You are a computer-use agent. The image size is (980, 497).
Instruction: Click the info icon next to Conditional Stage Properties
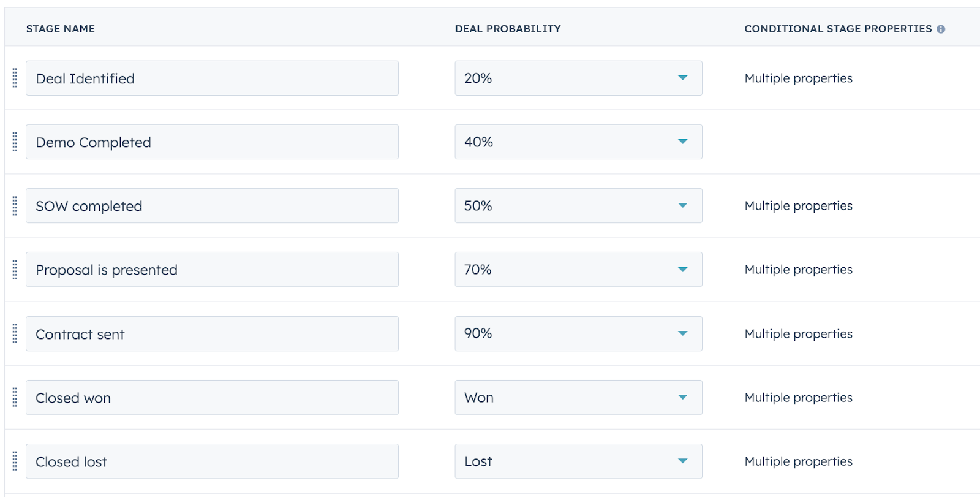click(941, 29)
